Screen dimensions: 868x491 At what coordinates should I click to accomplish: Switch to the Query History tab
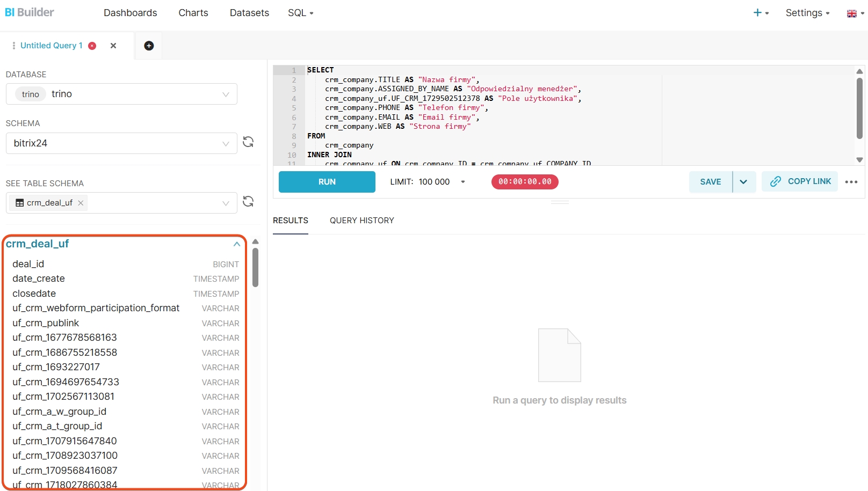[x=361, y=221]
